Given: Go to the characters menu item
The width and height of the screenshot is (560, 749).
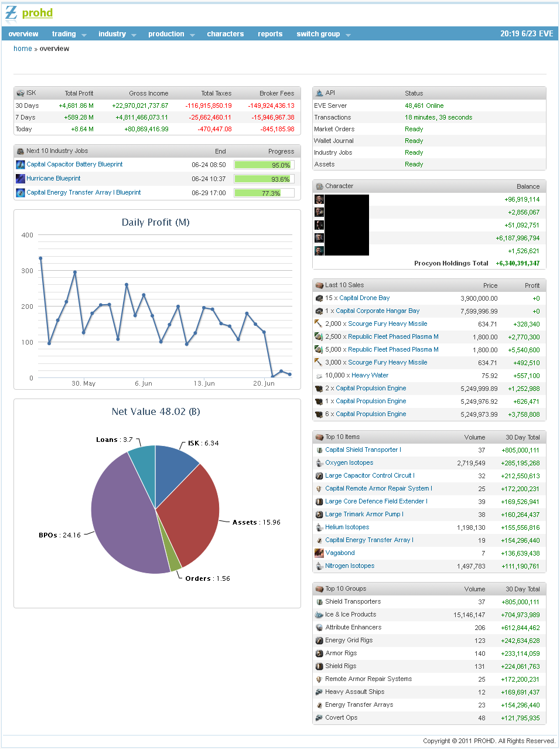Looking at the screenshot, I should click(x=225, y=34).
